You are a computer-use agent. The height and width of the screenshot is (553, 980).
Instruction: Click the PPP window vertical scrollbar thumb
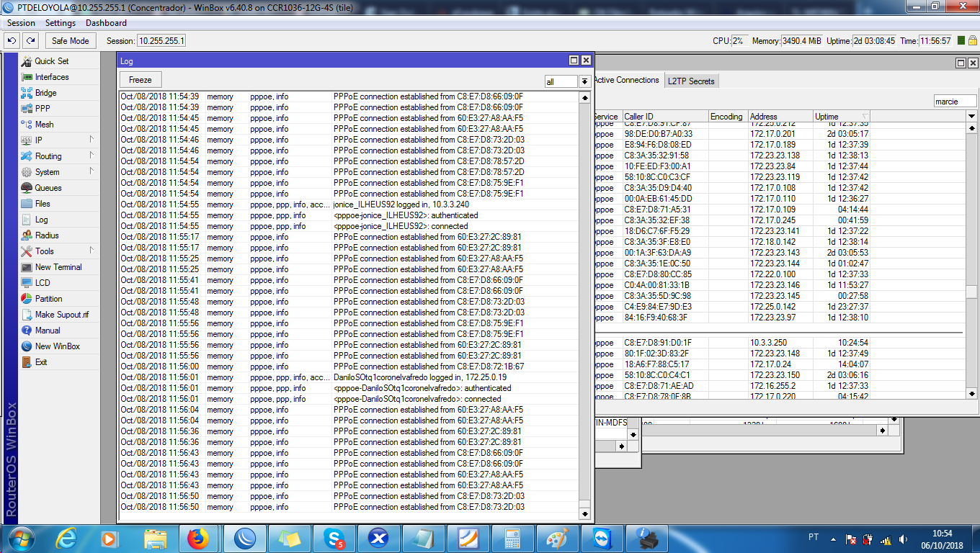(x=971, y=292)
